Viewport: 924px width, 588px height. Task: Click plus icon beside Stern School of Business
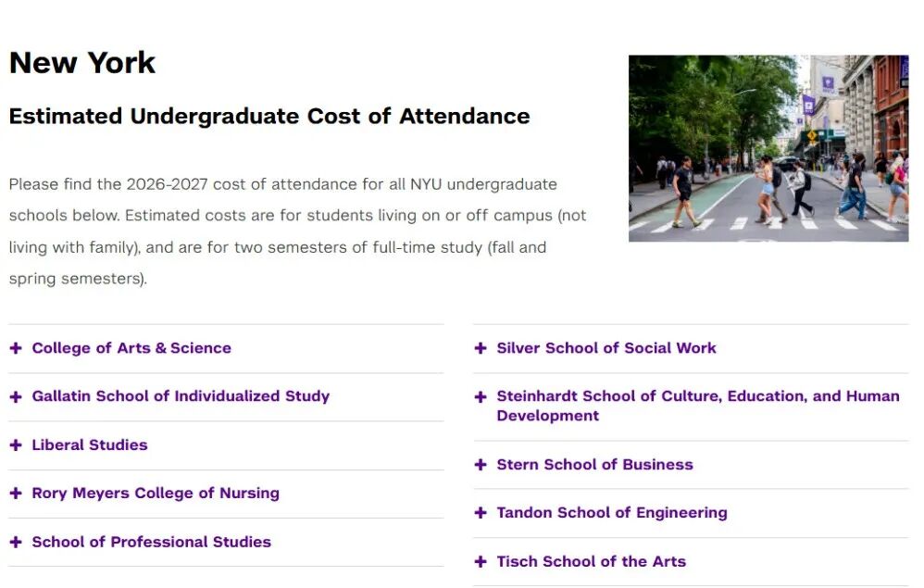tap(481, 465)
